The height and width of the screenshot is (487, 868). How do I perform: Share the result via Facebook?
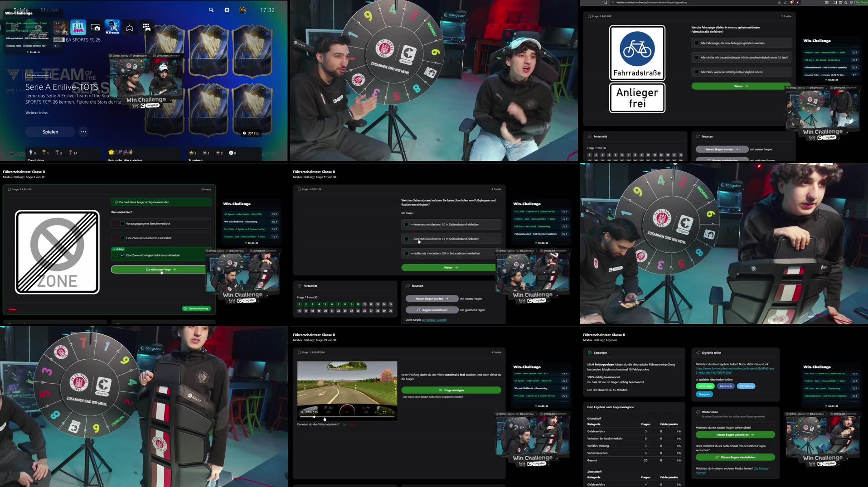click(x=726, y=386)
